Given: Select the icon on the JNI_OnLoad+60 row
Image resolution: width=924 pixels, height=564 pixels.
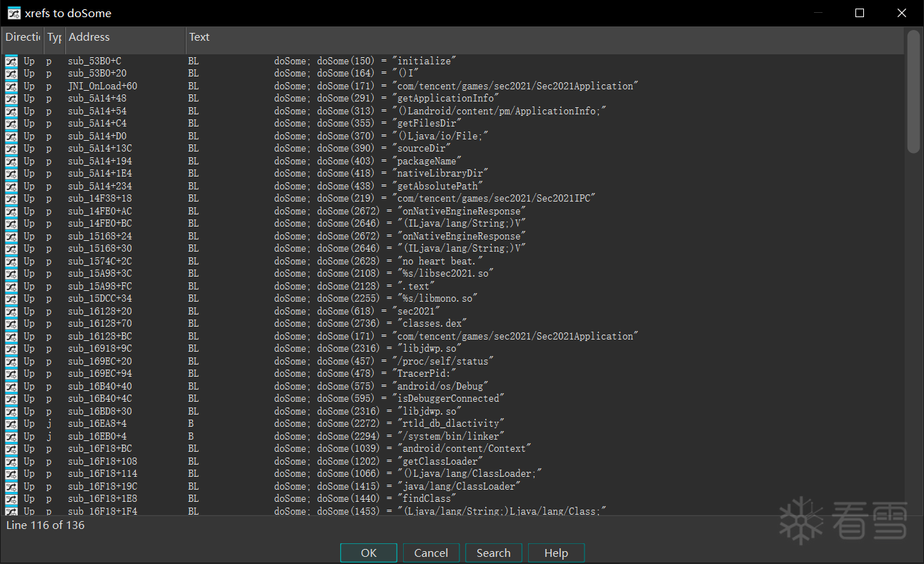Looking at the screenshot, I should point(11,86).
